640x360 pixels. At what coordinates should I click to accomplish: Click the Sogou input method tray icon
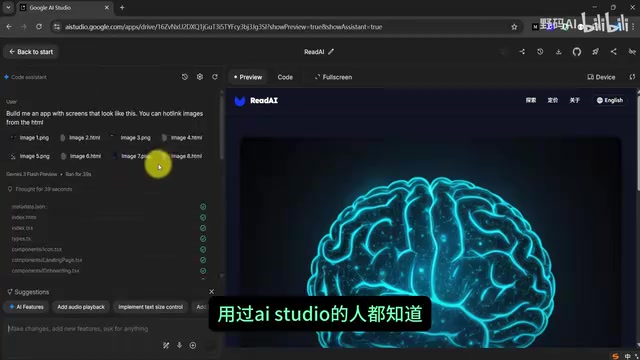click(x=616, y=356)
